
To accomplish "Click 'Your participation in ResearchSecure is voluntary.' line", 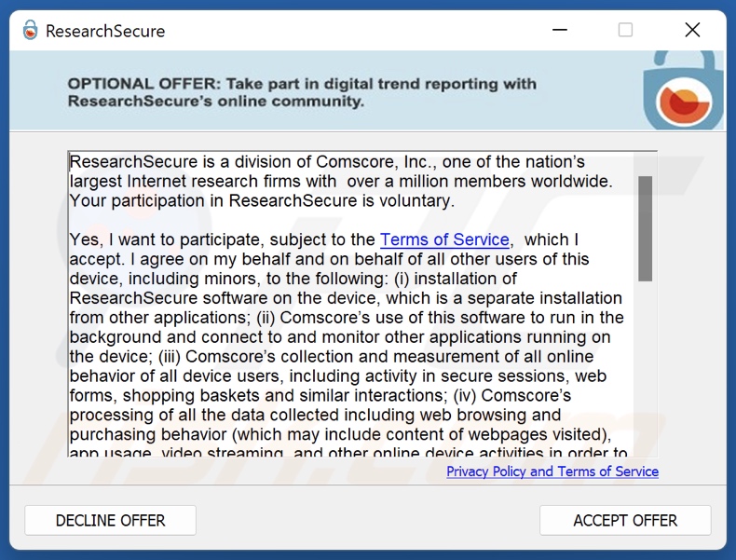I will pos(262,201).
